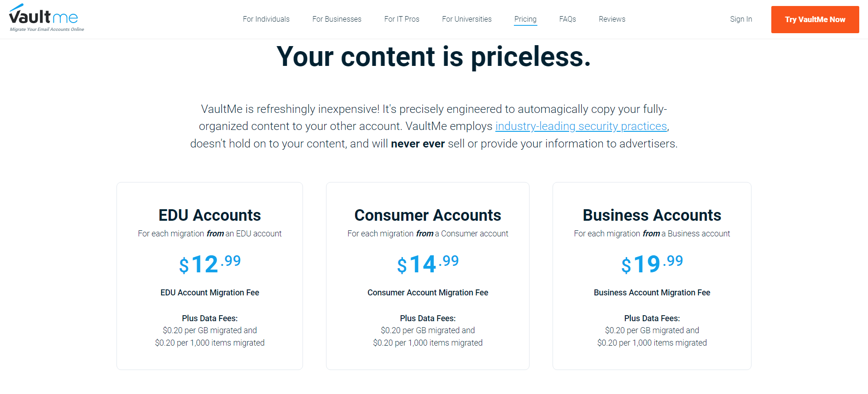Select the Pricing tab
Viewport: 868px width, 394px height.
[x=525, y=19]
